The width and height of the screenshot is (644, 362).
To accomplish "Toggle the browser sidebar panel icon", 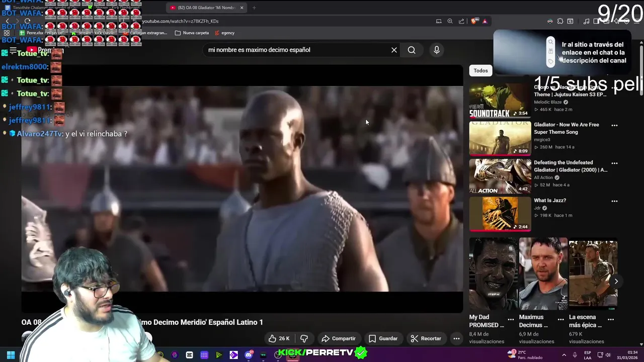I will [x=596, y=21].
